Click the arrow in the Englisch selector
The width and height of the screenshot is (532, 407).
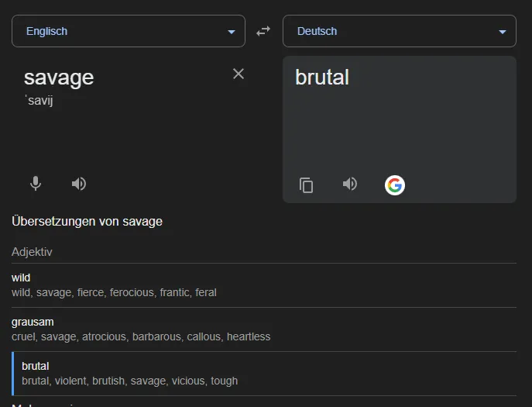point(232,32)
